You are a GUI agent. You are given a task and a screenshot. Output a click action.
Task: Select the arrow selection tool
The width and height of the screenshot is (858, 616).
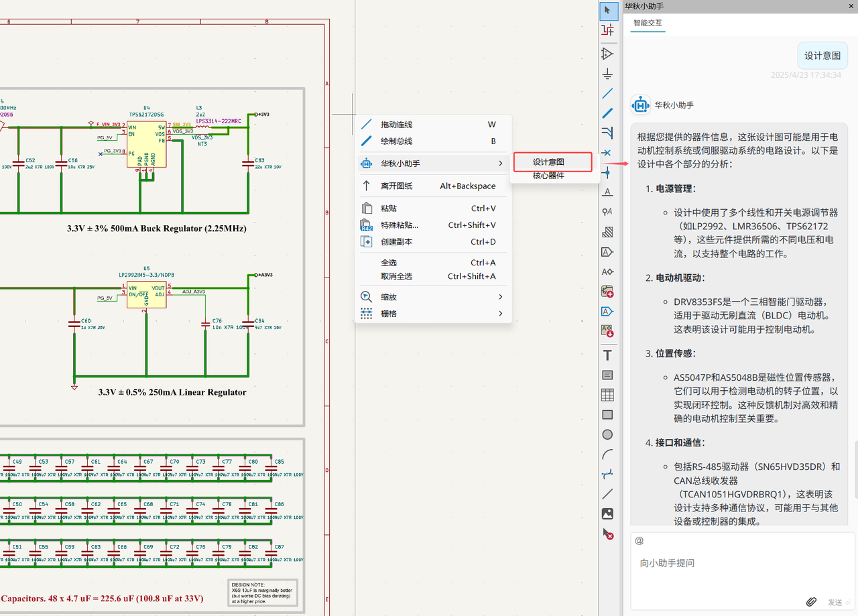(608, 10)
